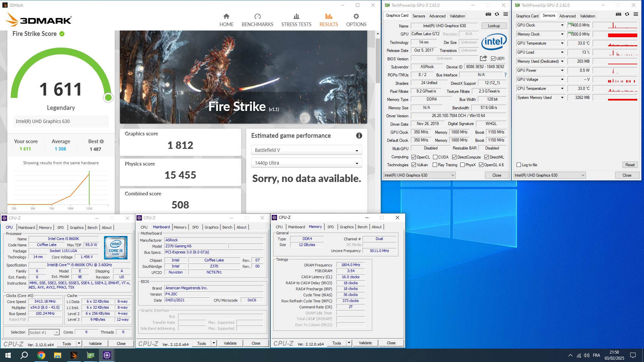The width and height of the screenshot is (644, 362).
Task: Open OPTIONS gear in 3DMark
Action: pos(356,20)
